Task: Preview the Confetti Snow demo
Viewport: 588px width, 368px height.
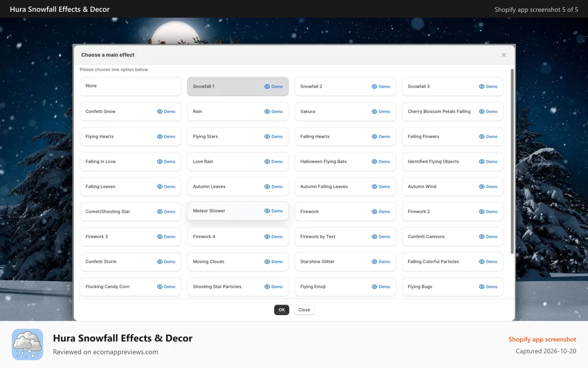Action: (x=166, y=111)
